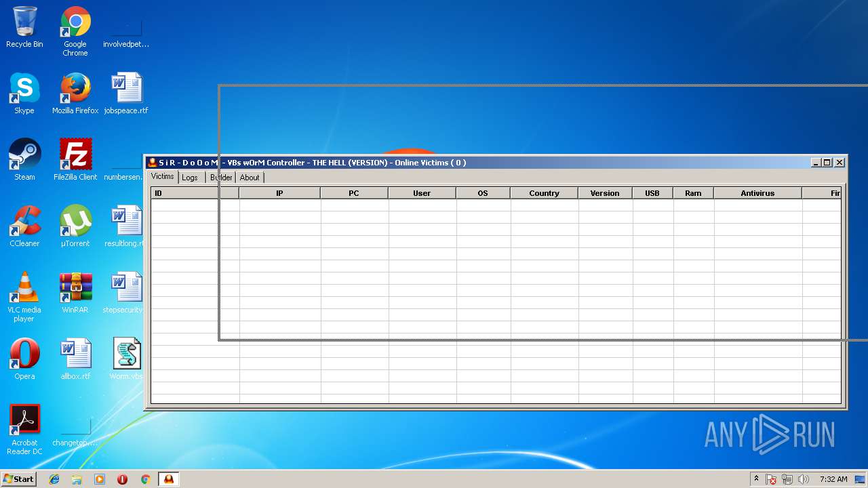
Task: Open Acrobat Reader DC shortcut
Action: point(24,430)
